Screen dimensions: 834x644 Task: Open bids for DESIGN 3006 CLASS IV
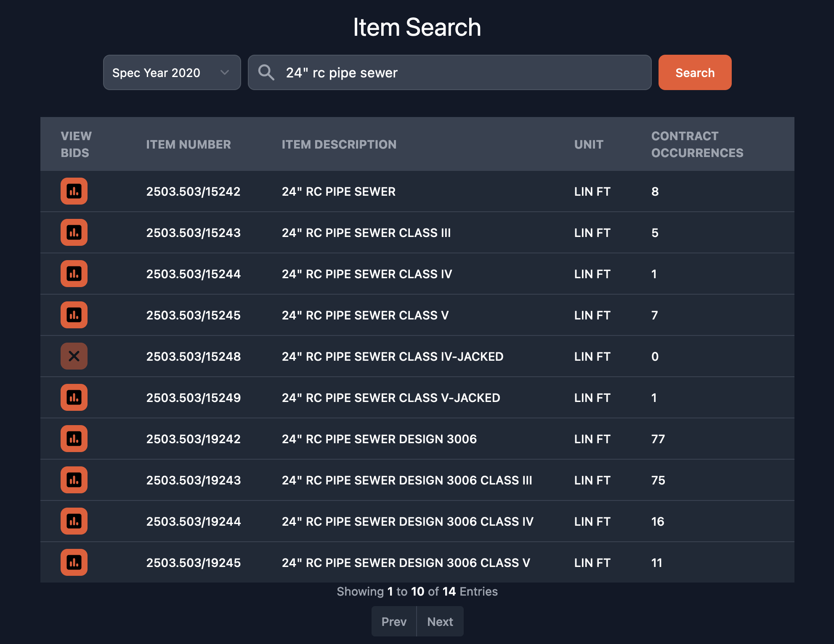tap(74, 521)
